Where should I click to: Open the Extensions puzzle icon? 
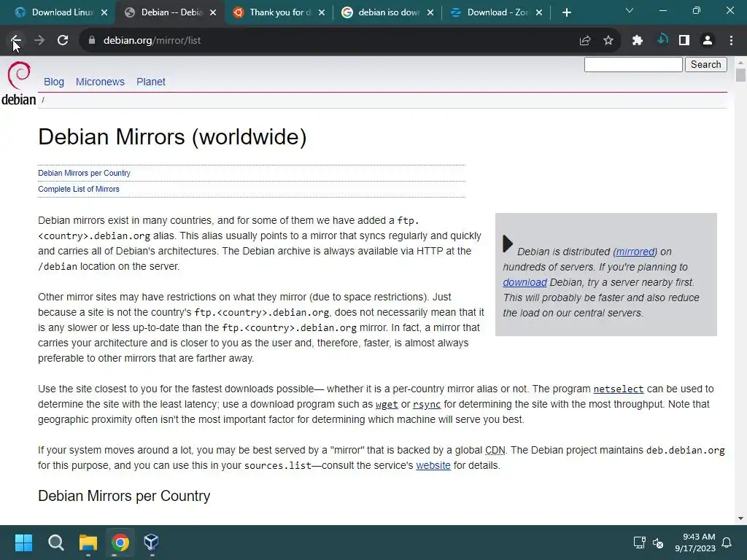pyautogui.click(x=638, y=41)
